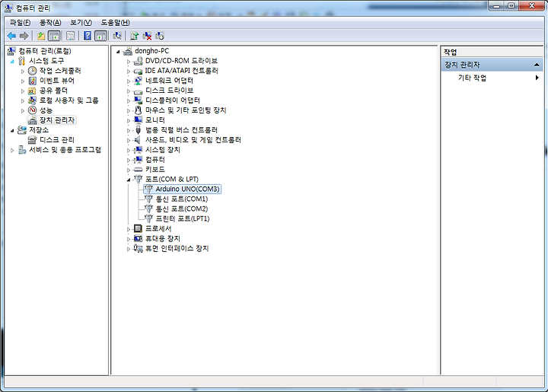The width and height of the screenshot is (548, 392).
Task: Toggle the console tree show/hide button
Action: click(x=54, y=36)
